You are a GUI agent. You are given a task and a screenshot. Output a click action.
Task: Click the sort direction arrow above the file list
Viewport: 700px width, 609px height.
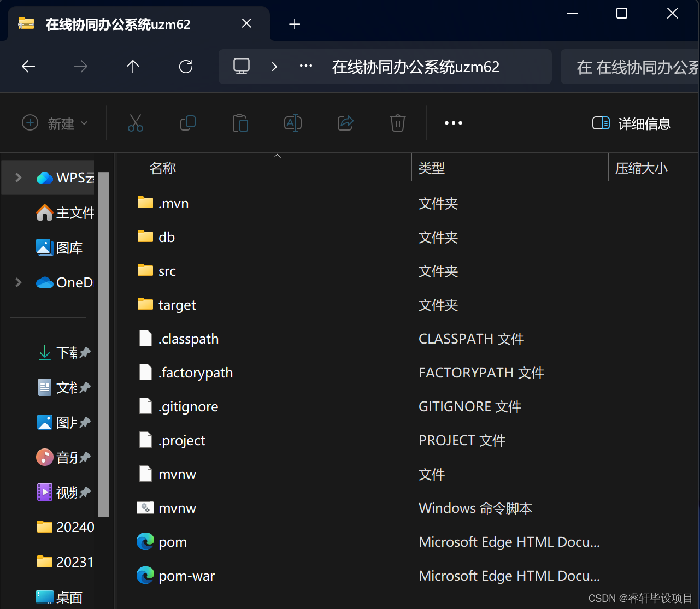click(x=277, y=156)
